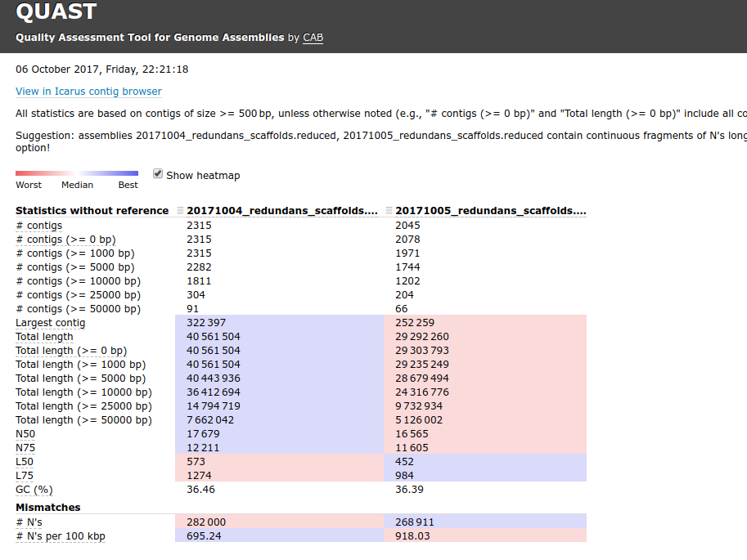Open the View in Icarus contig browser link
The height and width of the screenshot is (560, 747).
point(88,92)
